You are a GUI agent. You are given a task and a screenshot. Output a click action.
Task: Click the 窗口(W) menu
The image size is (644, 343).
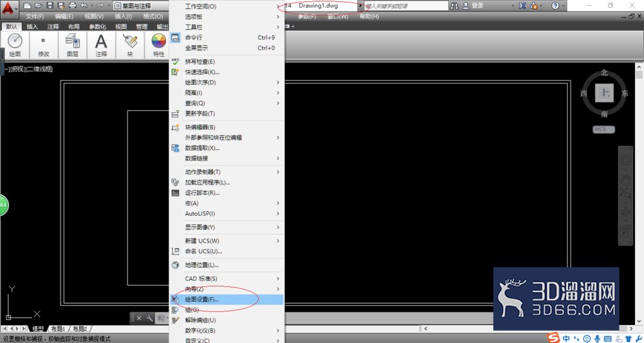(337, 17)
